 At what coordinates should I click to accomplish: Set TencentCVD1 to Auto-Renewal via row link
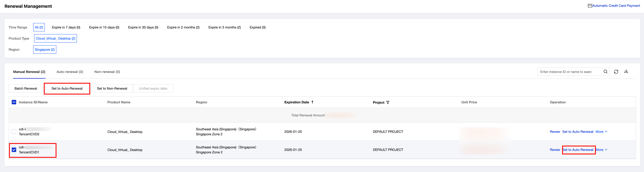pos(578,150)
